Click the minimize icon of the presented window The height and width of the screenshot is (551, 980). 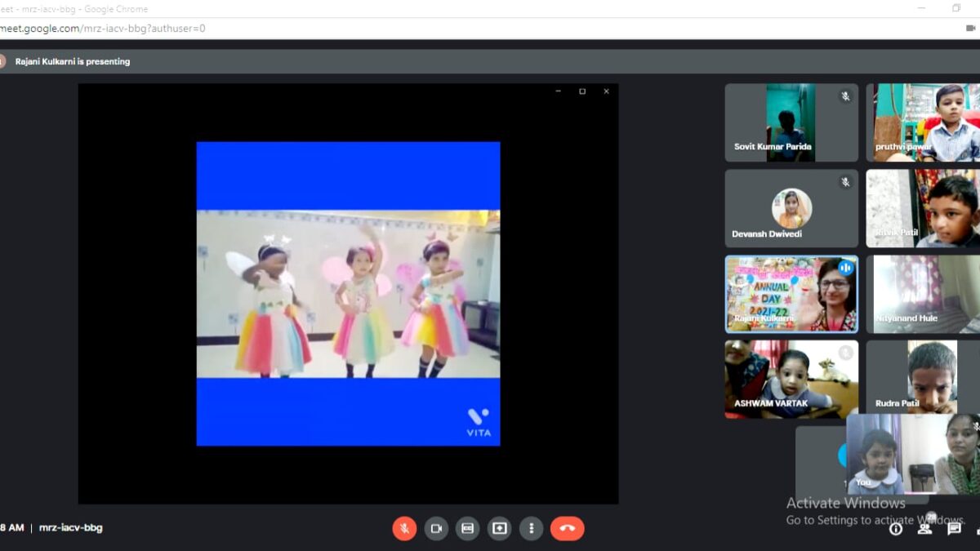coord(558,91)
